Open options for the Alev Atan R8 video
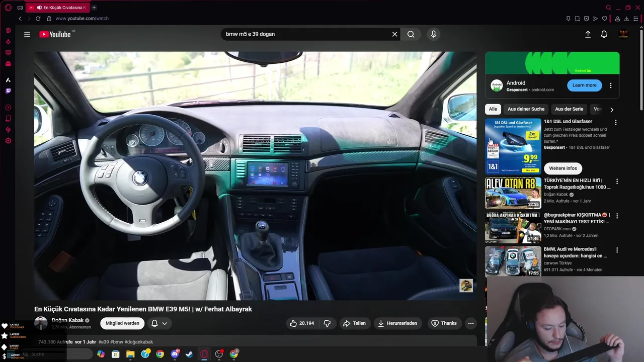 pos(617,181)
